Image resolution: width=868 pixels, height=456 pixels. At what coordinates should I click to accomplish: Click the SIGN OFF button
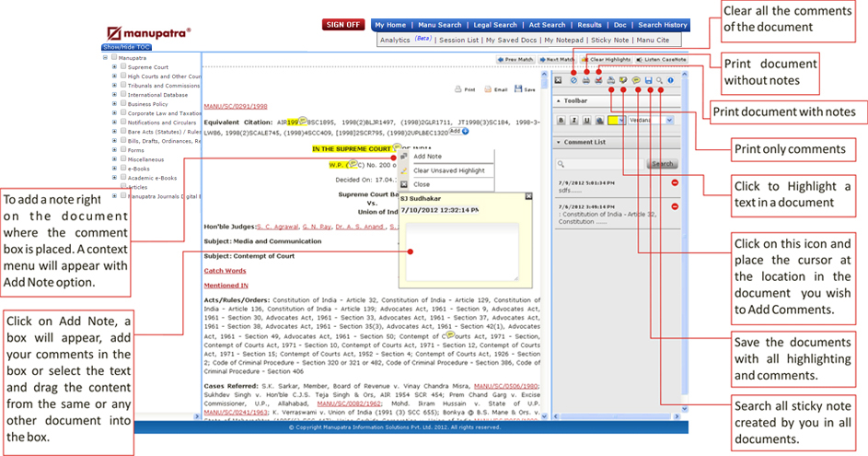pyautogui.click(x=342, y=25)
